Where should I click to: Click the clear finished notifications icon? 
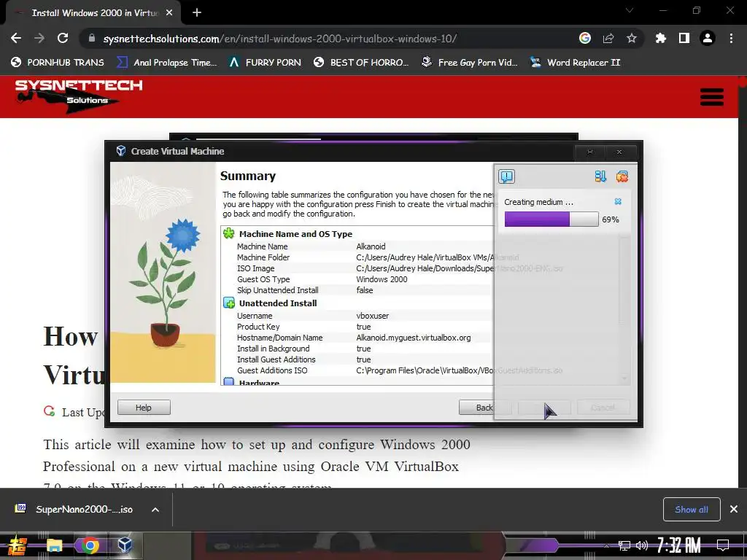tap(622, 176)
